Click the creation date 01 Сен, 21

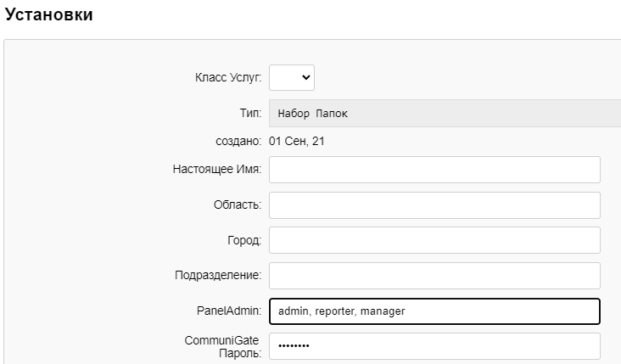tap(297, 141)
